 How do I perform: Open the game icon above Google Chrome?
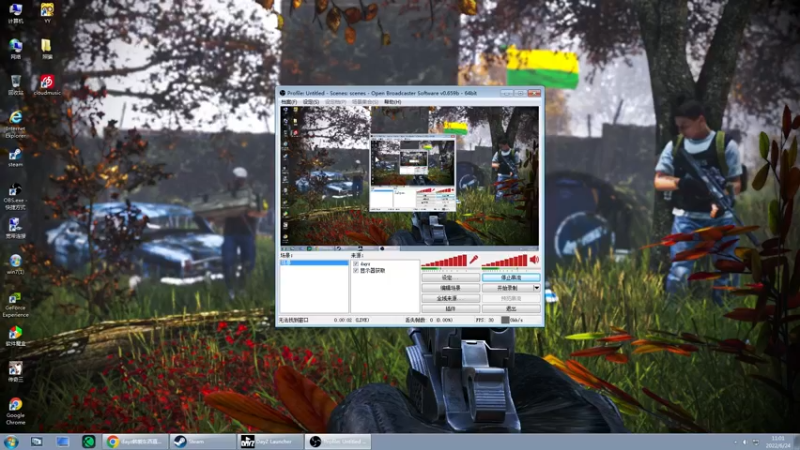click(x=15, y=372)
